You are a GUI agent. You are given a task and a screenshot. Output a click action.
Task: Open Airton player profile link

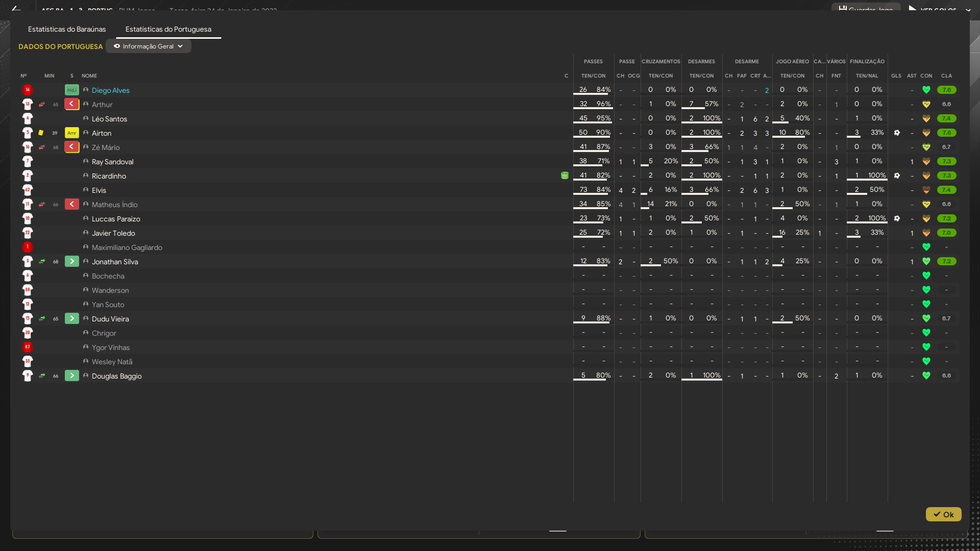[x=102, y=133]
